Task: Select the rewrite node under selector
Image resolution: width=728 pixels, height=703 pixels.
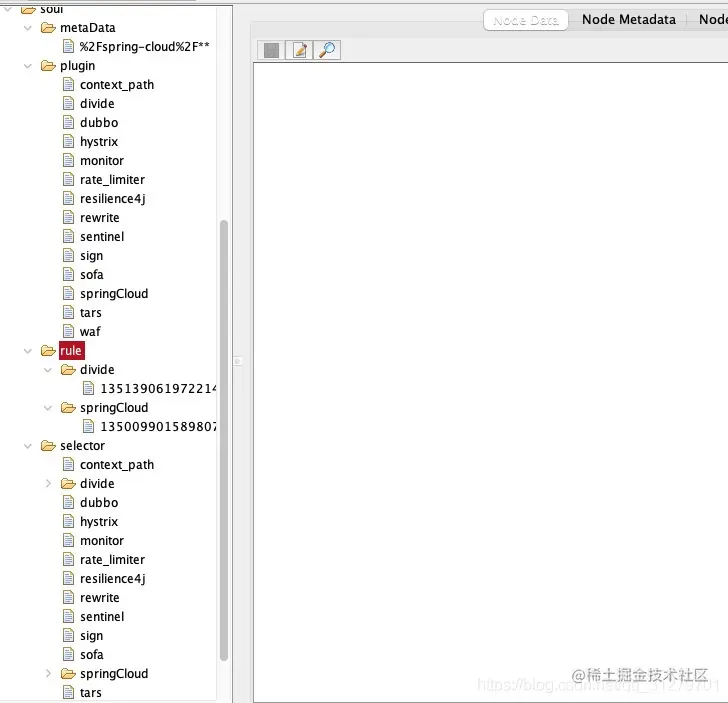Action: click(x=99, y=598)
